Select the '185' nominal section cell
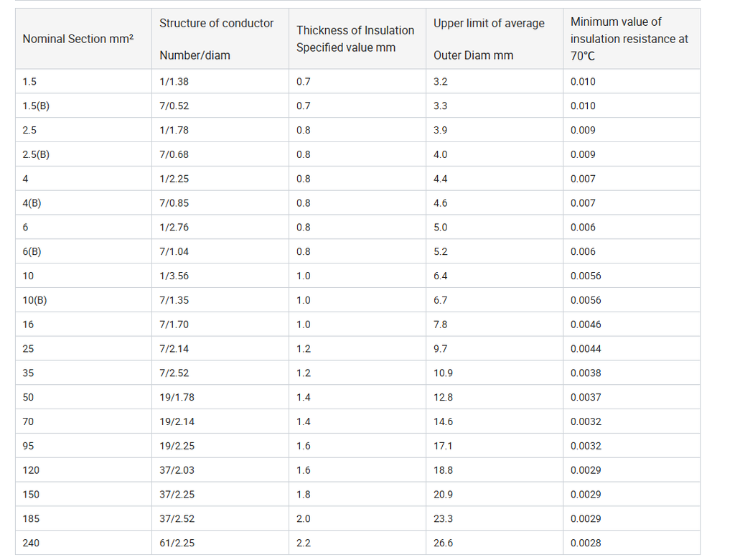 31,518
